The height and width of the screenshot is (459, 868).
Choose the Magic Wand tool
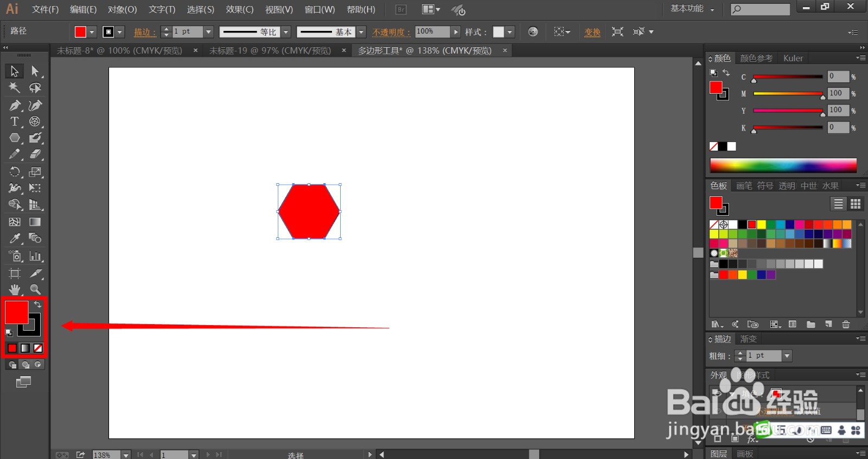15,88
